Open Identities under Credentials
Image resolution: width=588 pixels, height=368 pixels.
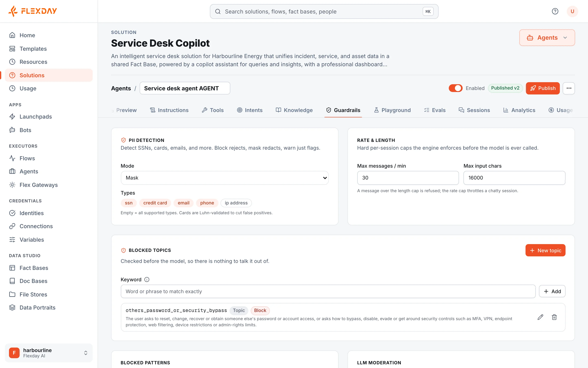pyautogui.click(x=49, y=213)
